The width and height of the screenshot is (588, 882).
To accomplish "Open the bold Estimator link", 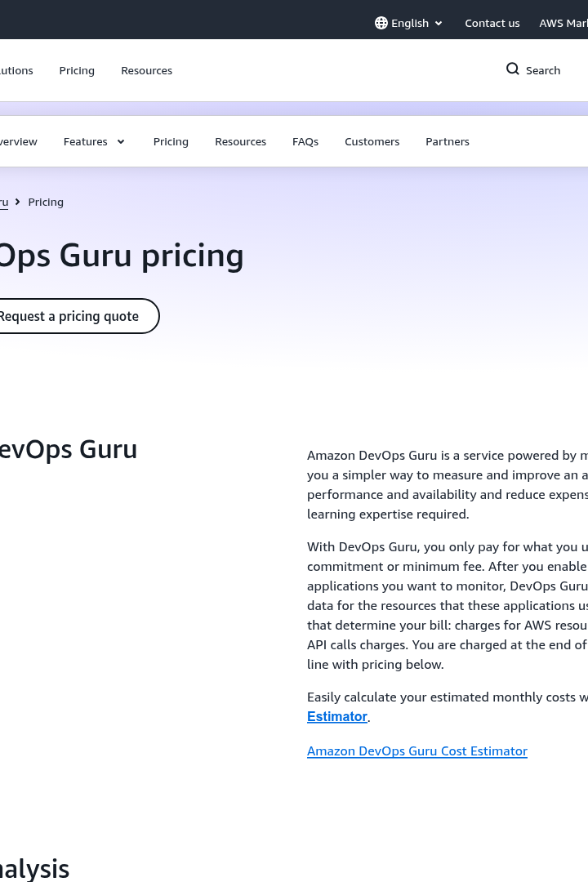I will coord(337,717).
